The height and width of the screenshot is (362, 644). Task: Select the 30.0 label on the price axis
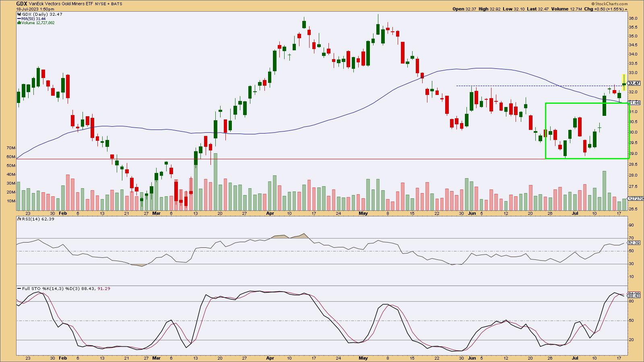633,132
